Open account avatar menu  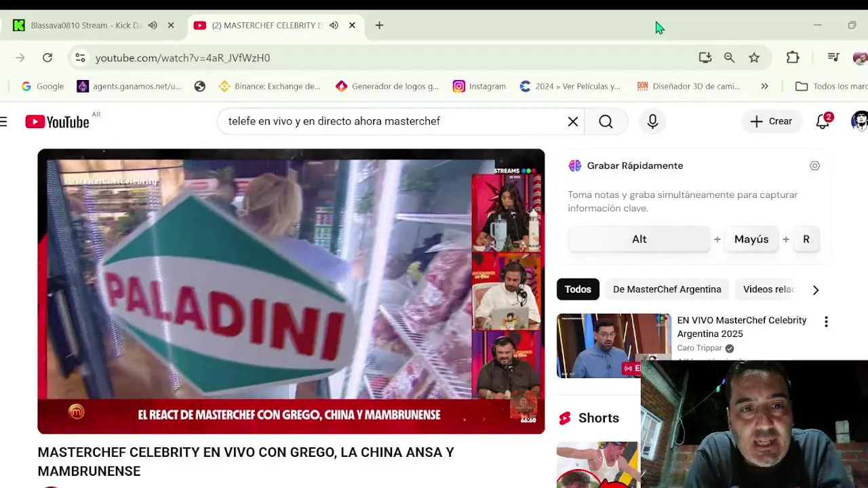(x=860, y=121)
